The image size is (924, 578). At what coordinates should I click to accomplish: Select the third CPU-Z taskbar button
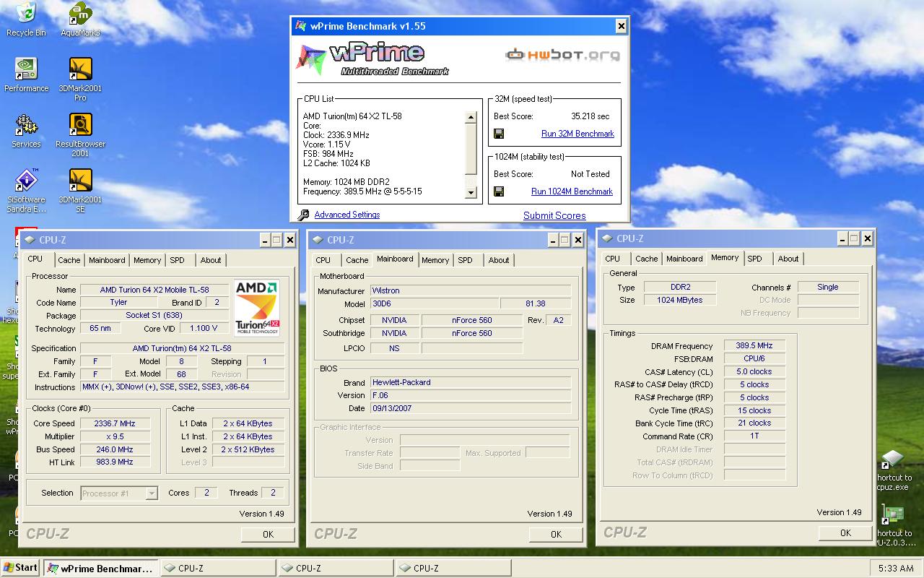pos(453,569)
